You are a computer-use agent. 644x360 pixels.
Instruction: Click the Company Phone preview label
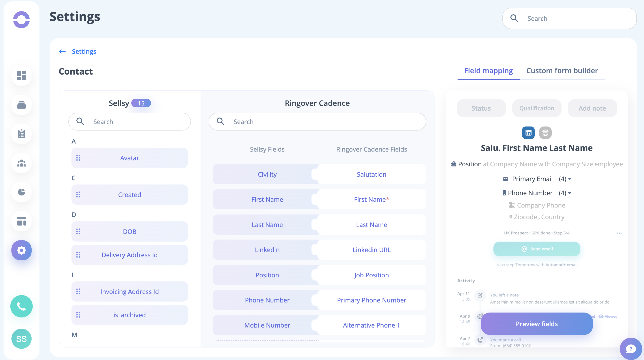tap(541, 205)
